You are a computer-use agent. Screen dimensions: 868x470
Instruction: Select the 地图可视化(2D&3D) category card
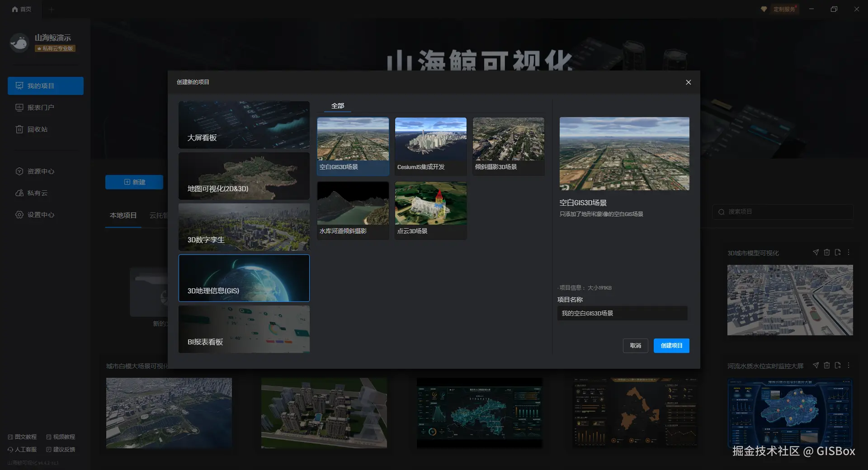244,176
